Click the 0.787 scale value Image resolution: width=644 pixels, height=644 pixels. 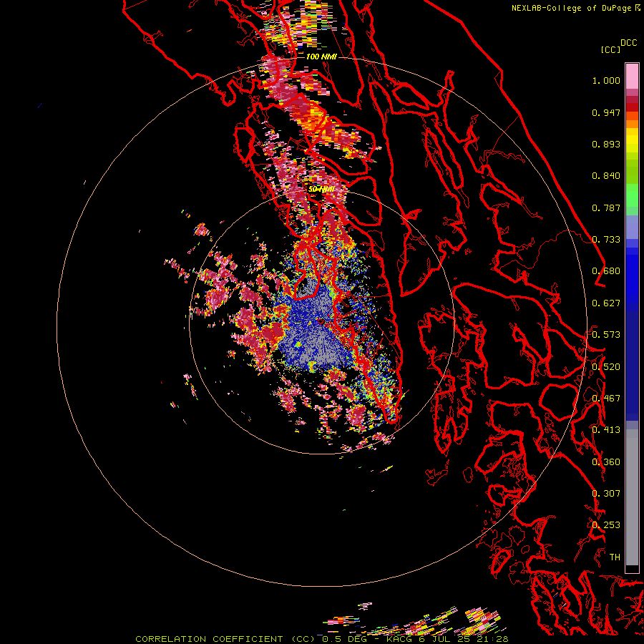tap(606, 208)
